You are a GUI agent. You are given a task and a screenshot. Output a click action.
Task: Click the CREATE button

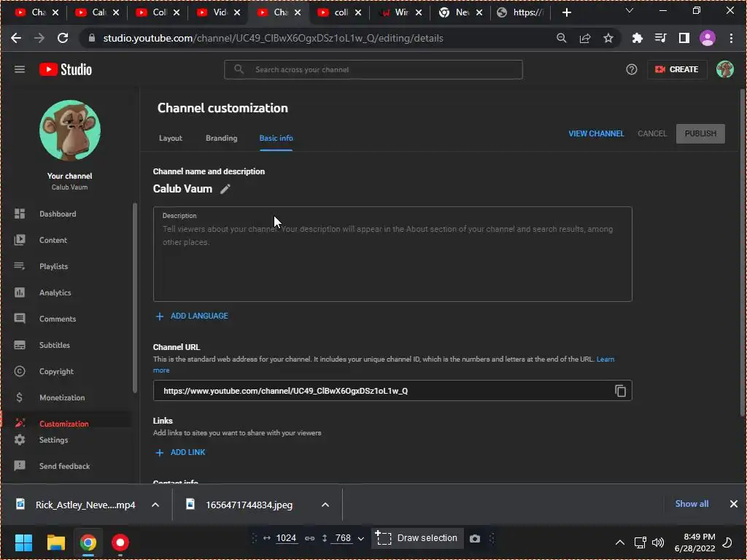[x=676, y=69]
